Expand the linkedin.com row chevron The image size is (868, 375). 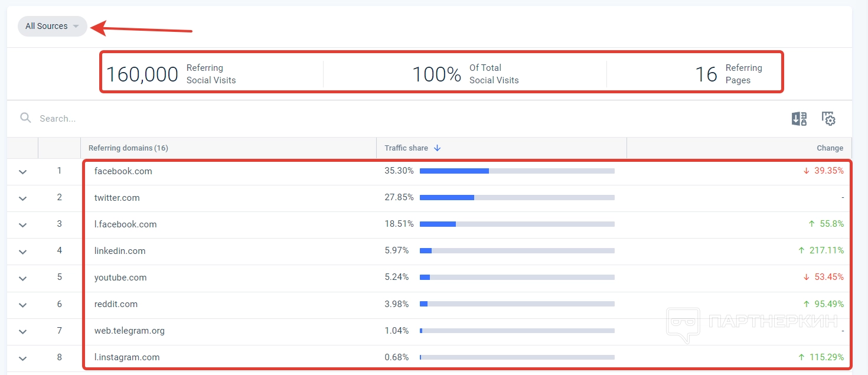click(22, 252)
